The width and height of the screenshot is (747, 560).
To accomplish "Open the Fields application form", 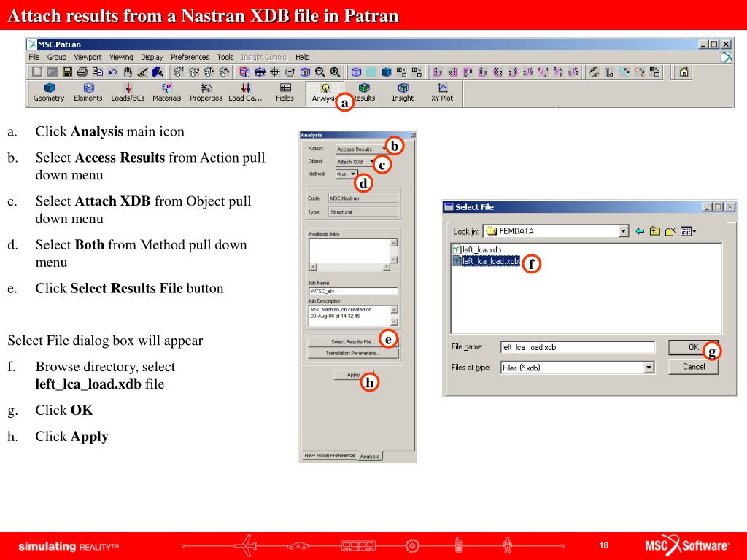I will pos(285,93).
